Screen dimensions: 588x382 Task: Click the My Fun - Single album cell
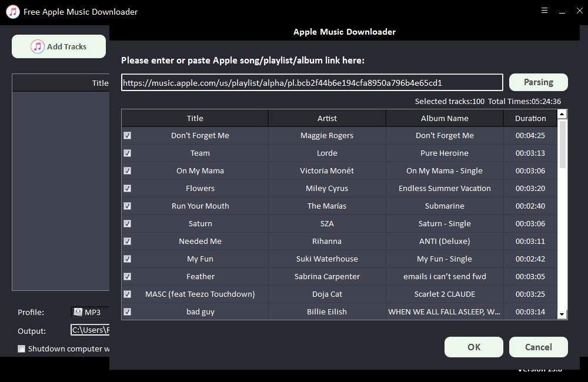(445, 259)
